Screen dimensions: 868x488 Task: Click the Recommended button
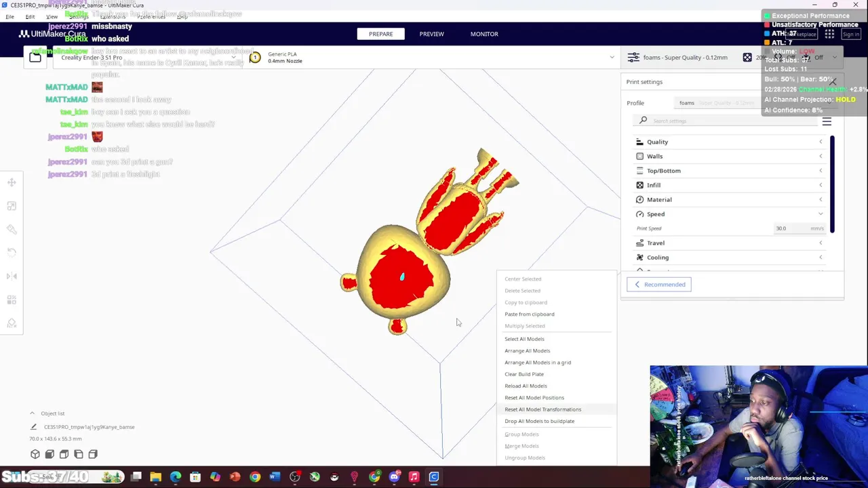(x=659, y=285)
